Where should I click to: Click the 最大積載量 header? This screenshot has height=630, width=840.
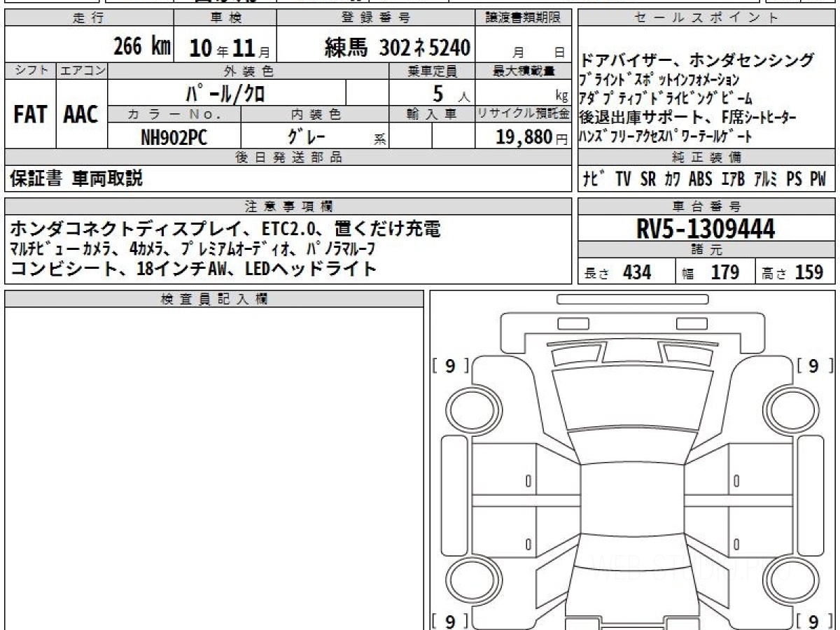[x=524, y=71]
